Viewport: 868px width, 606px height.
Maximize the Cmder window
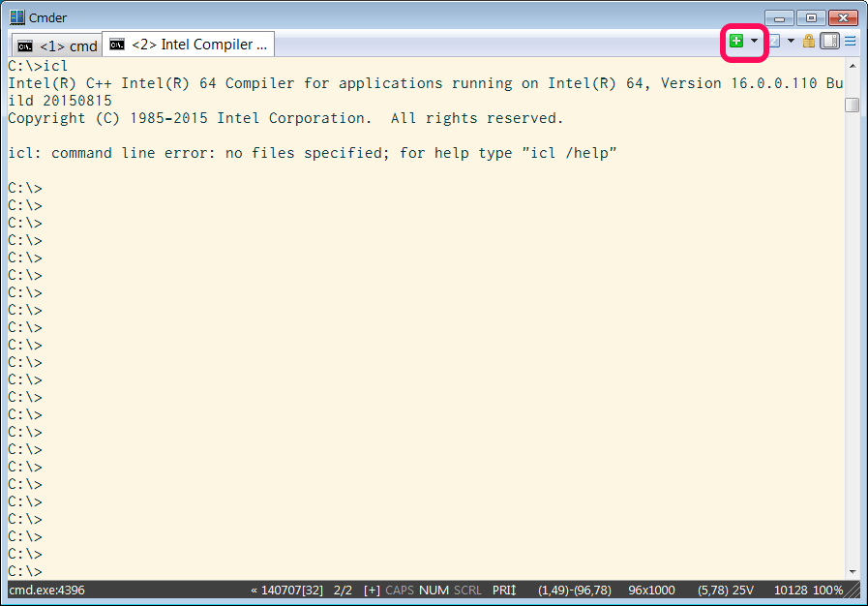click(811, 18)
